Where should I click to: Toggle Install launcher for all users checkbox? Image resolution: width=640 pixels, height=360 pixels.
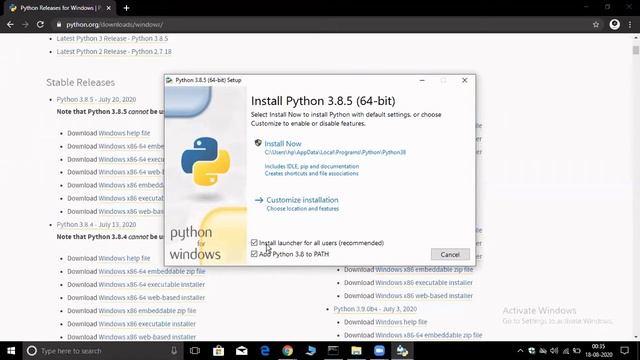pyautogui.click(x=254, y=243)
